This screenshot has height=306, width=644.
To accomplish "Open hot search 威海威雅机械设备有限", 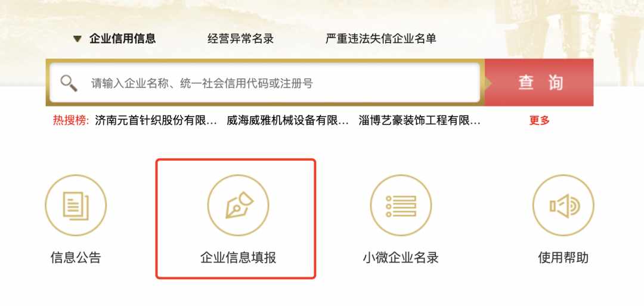I will click(288, 121).
